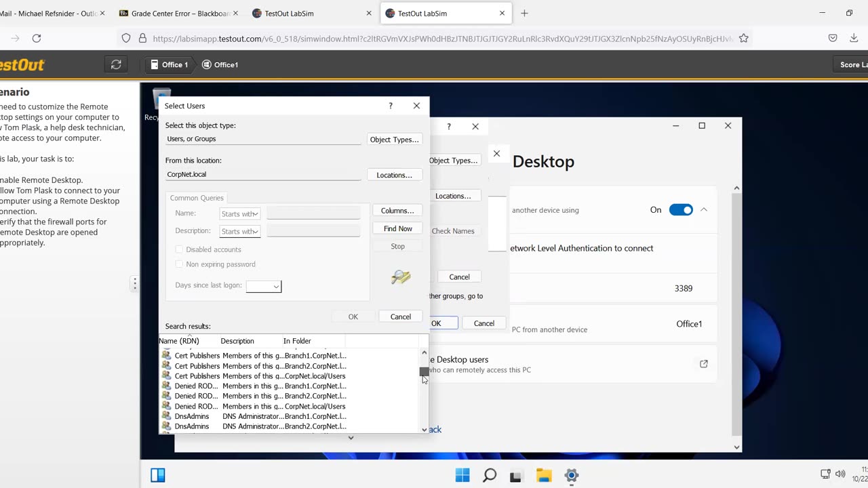The image size is (868, 488).
Task: Click Check Names in the background dialog
Action: pos(452,231)
